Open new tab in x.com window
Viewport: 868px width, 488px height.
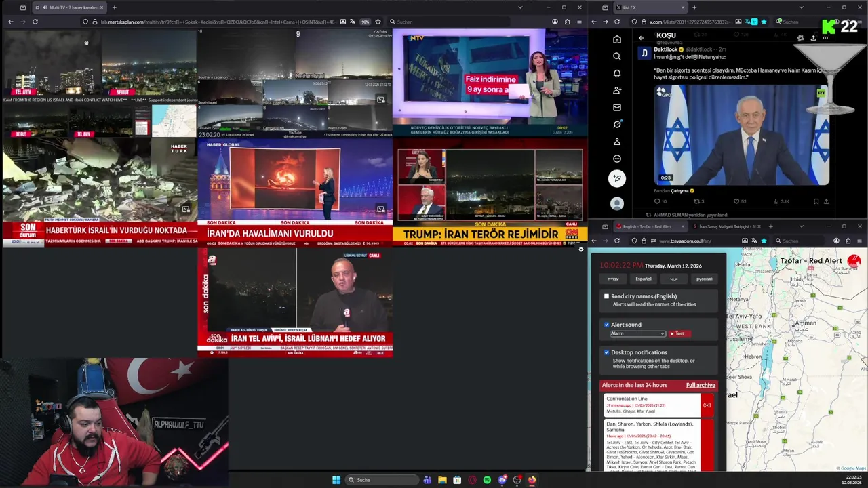click(694, 7)
